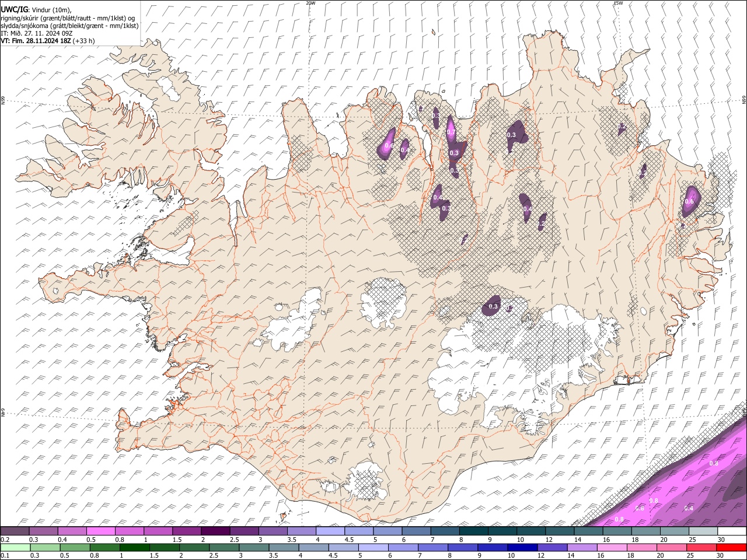
Task: Click the '20W' longitude label
Action: (x=310, y=3)
